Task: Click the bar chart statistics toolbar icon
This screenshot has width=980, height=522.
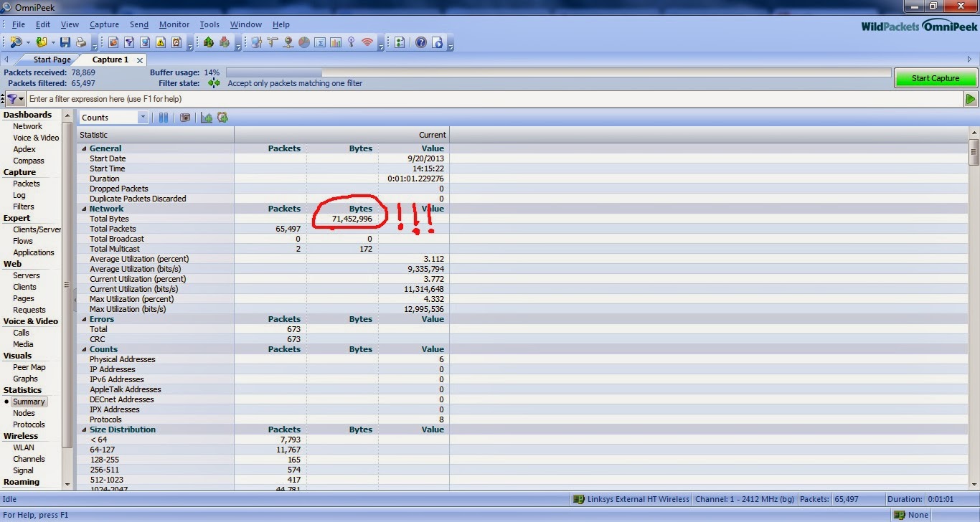Action: point(336,42)
